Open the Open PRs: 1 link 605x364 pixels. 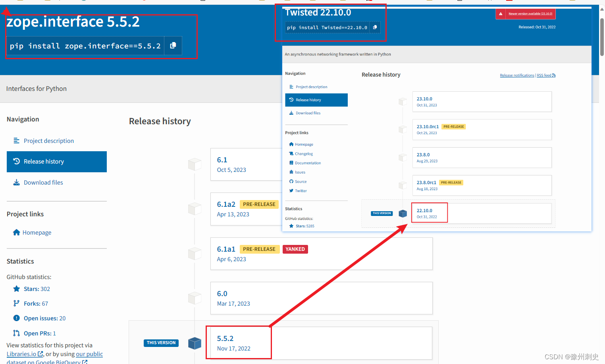[x=40, y=333]
